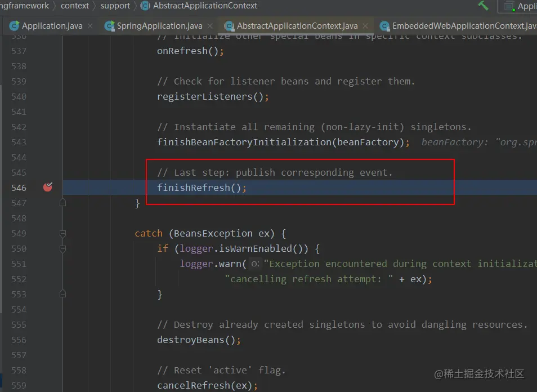Collapse fold marker at line 553
This screenshot has width=537, height=392.
click(x=62, y=294)
